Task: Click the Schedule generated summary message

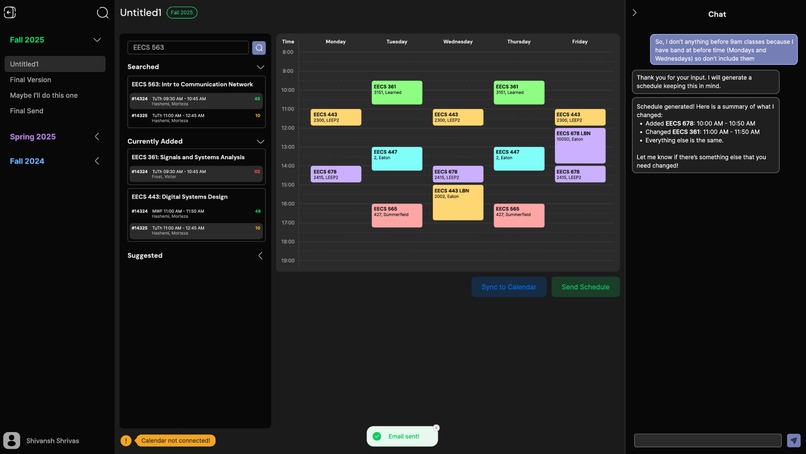Action: (705, 136)
